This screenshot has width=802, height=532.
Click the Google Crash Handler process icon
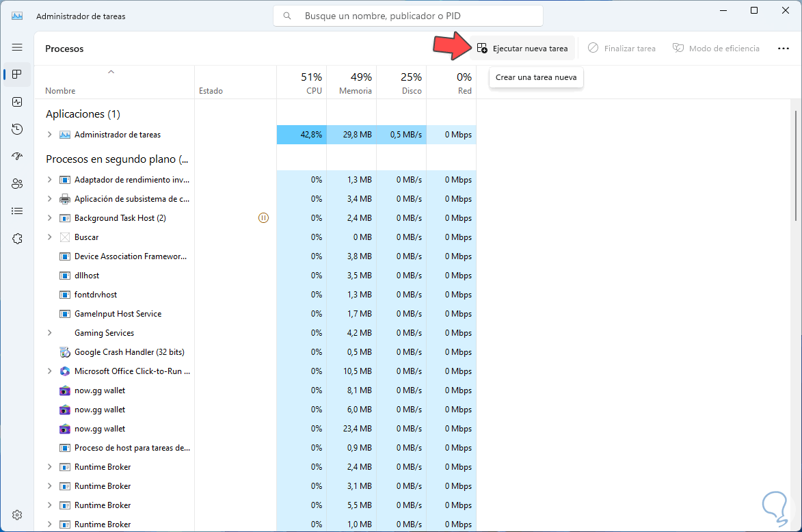[65, 352]
